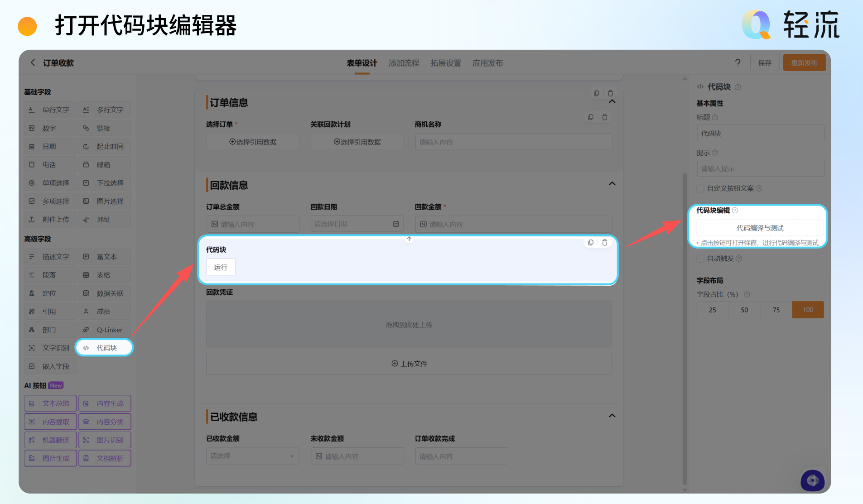The width and height of the screenshot is (863, 504).
Task: Click the 提示 input field
Action: tap(760, 168)
